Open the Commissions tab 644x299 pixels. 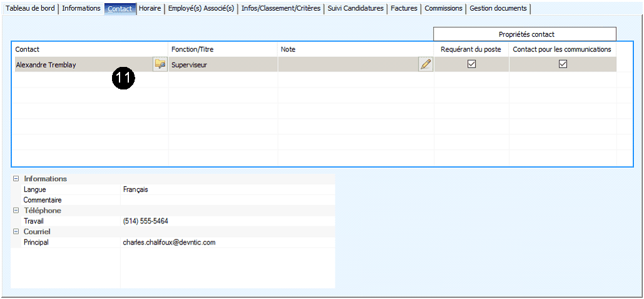tap(443, 9)
